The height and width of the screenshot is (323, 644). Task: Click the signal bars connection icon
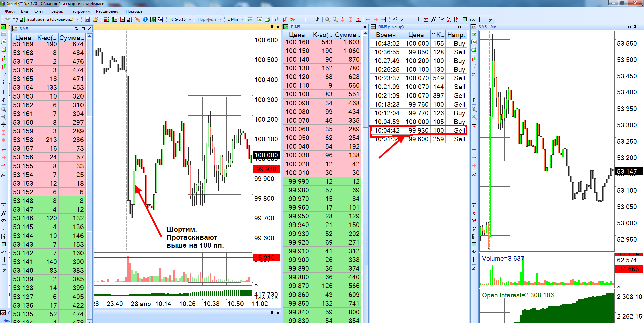point(23,19)
